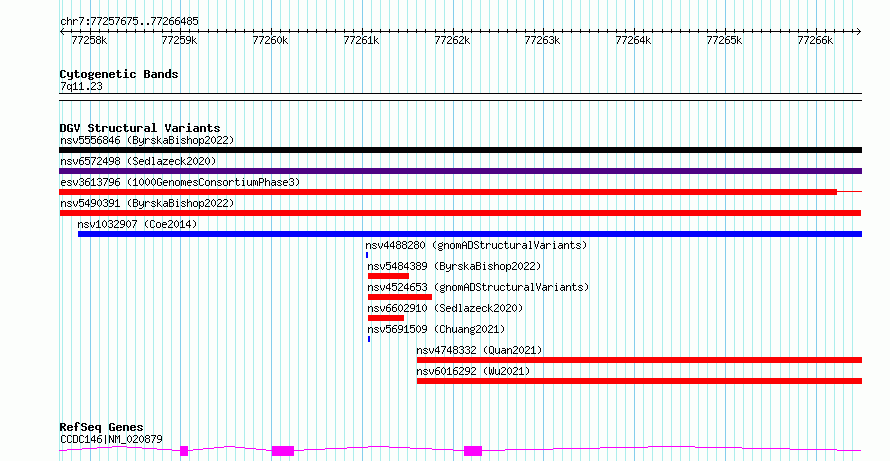Select the 7q11.23 band label
The width and height of the screenshot is (890, 461).
(x=81, y=87)
